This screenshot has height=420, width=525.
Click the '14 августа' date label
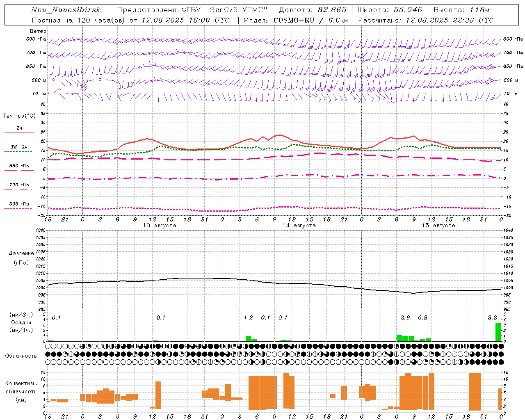pos(299,226)
